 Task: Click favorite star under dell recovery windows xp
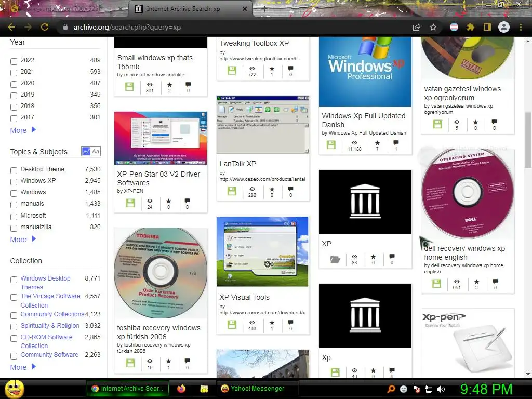click(x=477, y=282)
